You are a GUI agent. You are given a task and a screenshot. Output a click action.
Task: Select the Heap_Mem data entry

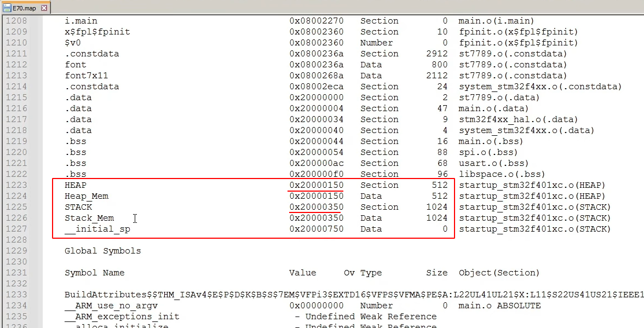pos(87,196)
